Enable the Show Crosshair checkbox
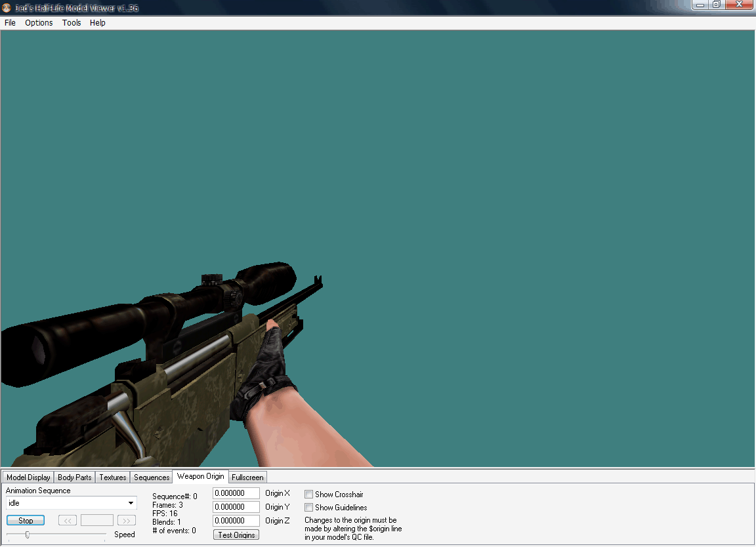Screen dimensions: 756x547 (308, 495)
